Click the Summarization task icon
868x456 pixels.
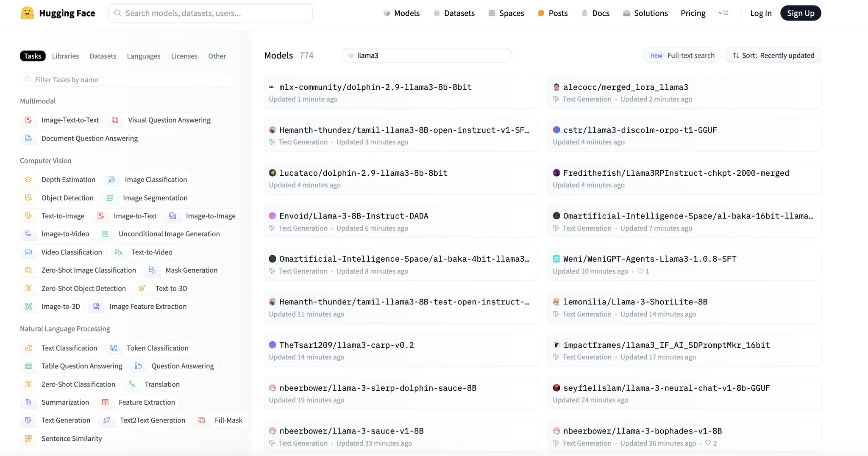(28, 402)
